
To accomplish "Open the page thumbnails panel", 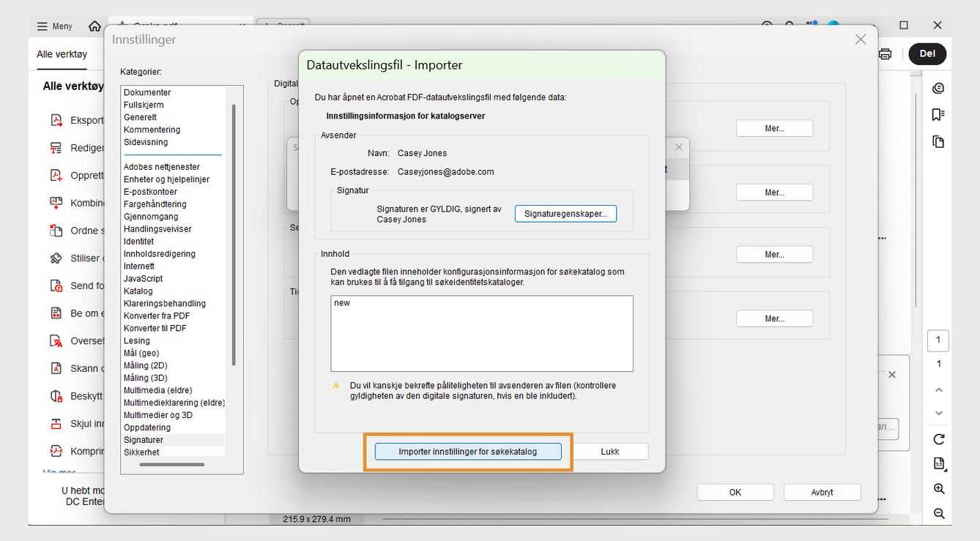I will coord(938,142).
